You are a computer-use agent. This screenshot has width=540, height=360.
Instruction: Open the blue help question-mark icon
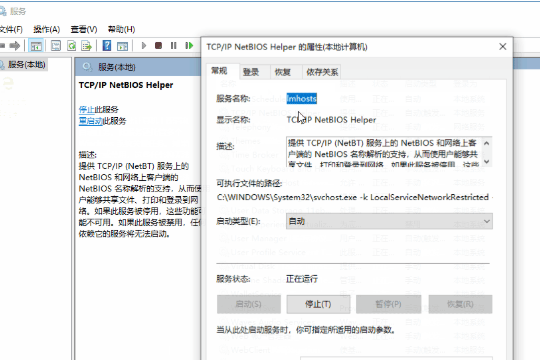[x=107, y=45]
